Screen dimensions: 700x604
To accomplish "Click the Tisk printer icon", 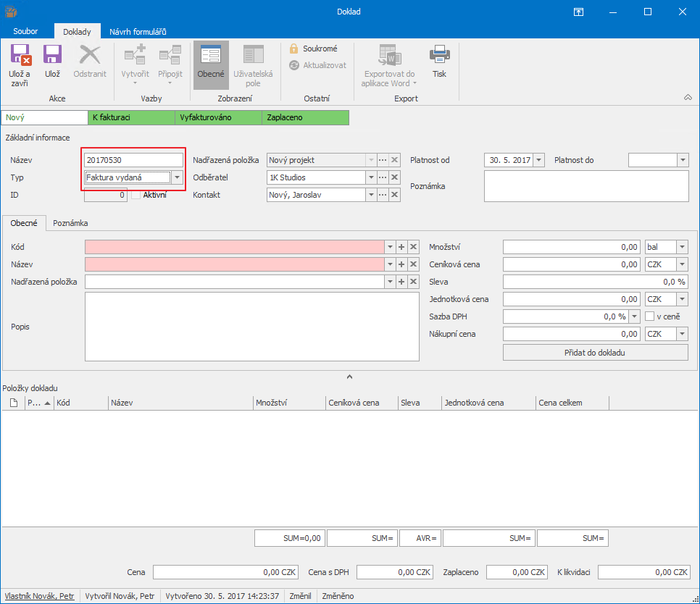I will pos(439,55).
